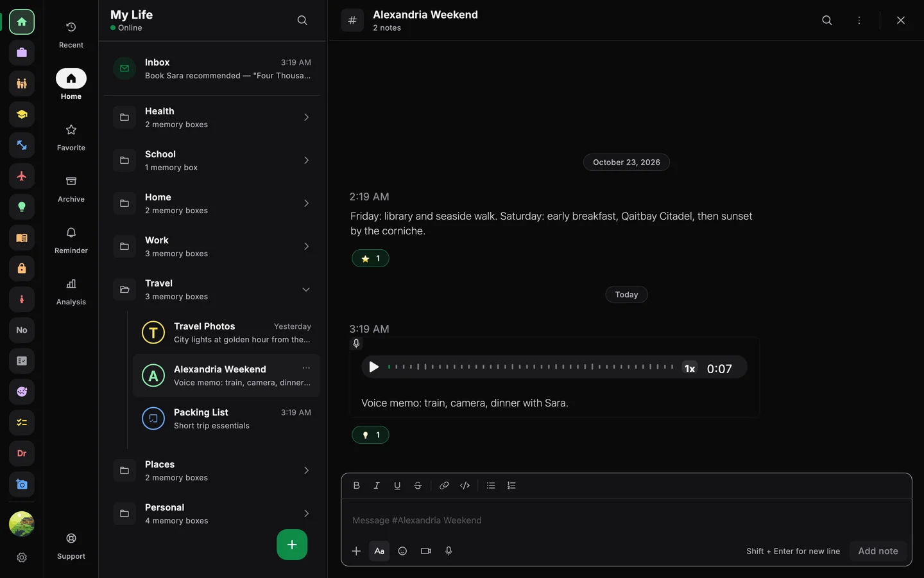Open the lightbulb workspace icon
924x578 pixels.
click(22, 207)
